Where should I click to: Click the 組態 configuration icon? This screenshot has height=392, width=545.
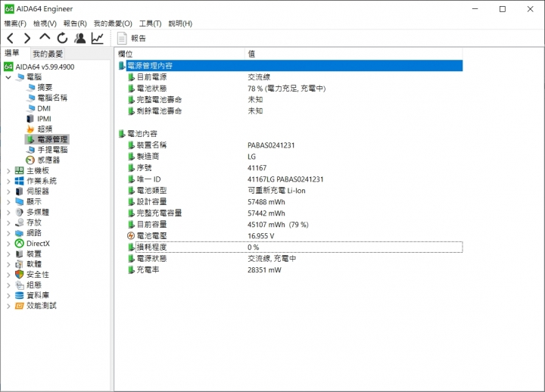coord(20,285)
